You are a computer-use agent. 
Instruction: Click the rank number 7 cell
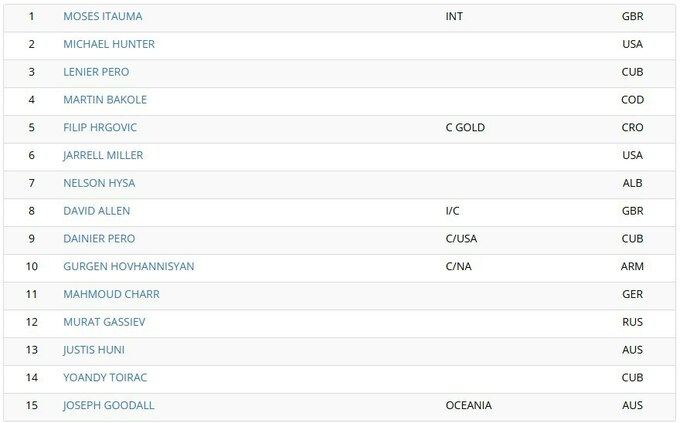click(32, 183)
